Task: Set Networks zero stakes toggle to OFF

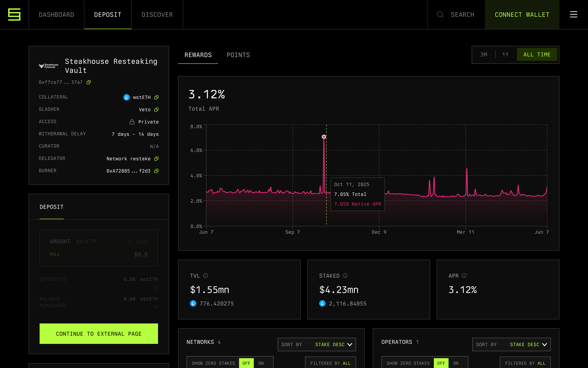Action: (246, 363)
